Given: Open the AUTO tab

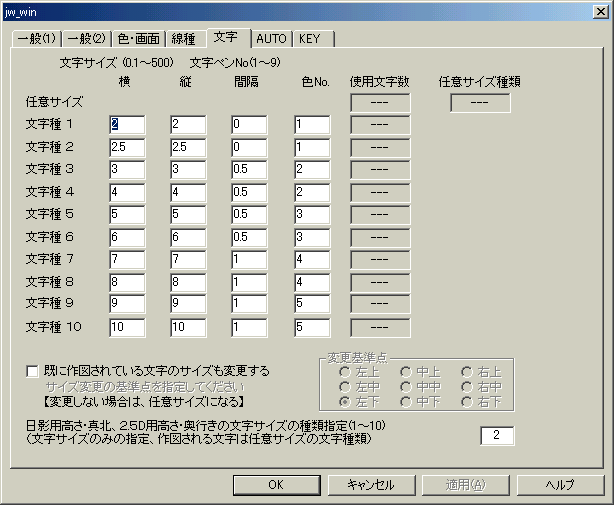Looking at the screenshot, I should click(271, 39).
